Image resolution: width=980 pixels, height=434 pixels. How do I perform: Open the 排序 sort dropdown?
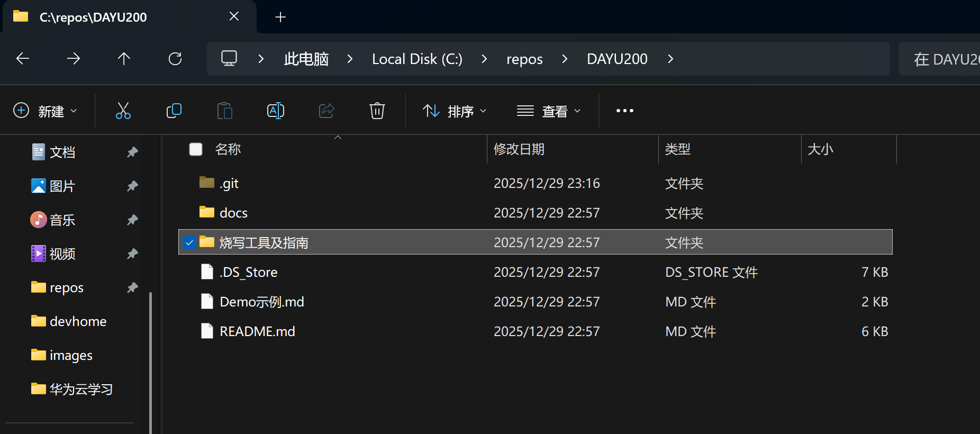[455, 111]
